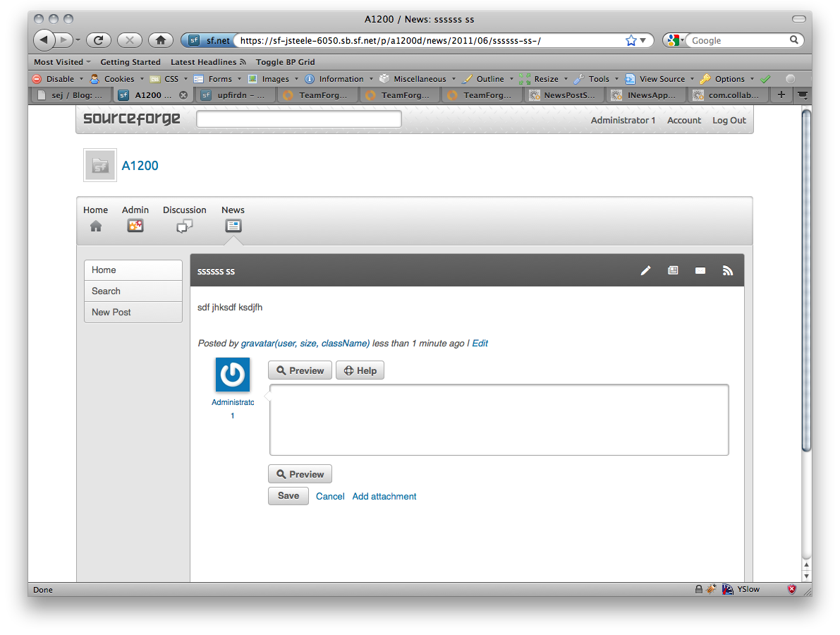Click the envelope subscribe icon in post header

click(700, 271)
